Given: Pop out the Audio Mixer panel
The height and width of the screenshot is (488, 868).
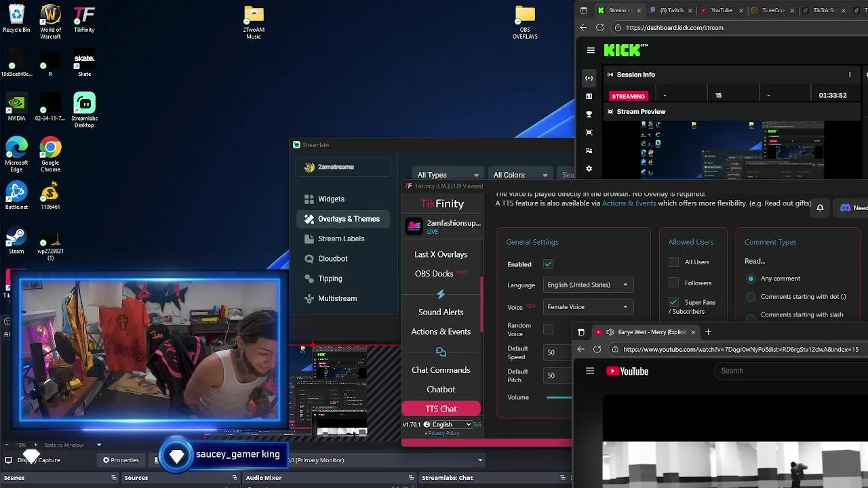Looking at the screenshot, I should click(411, 478).
